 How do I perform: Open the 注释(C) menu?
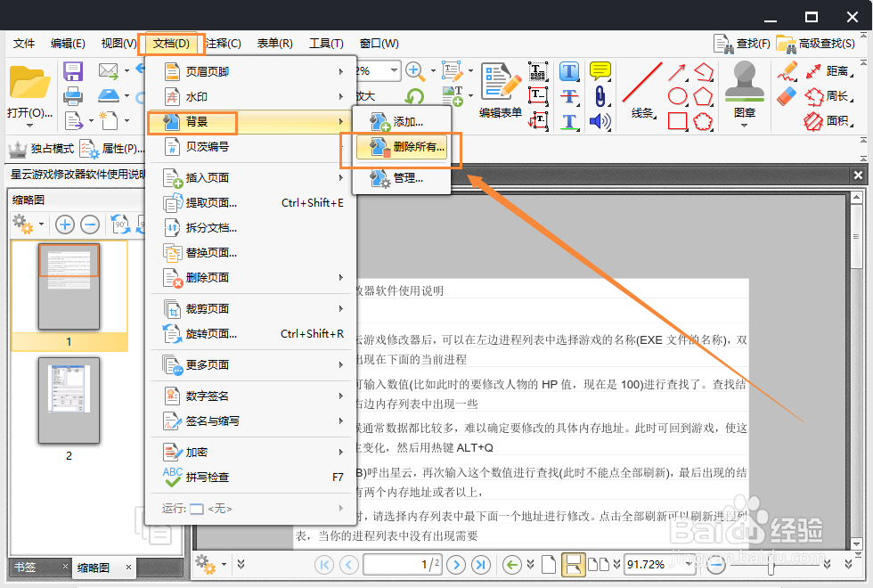tap(223, 43)
